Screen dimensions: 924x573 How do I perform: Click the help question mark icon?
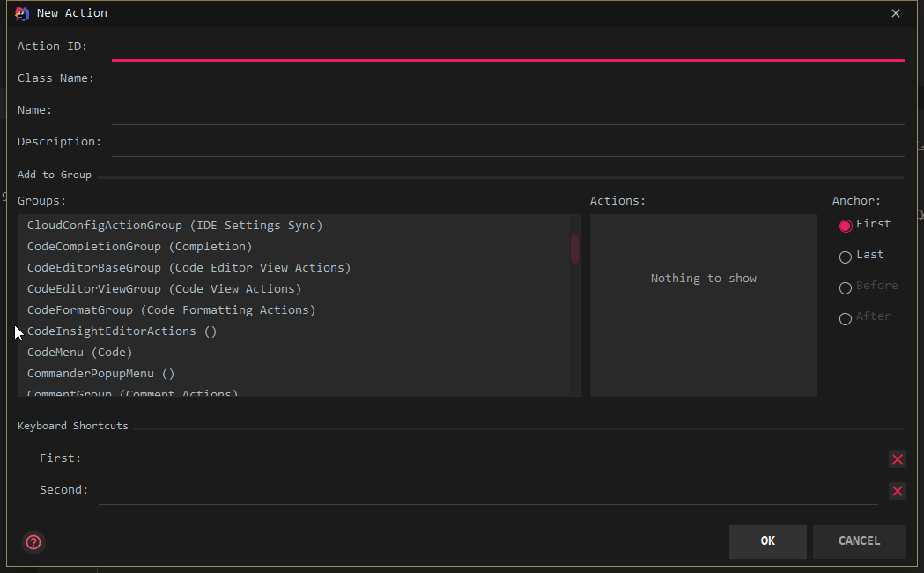tap(33, 542)
